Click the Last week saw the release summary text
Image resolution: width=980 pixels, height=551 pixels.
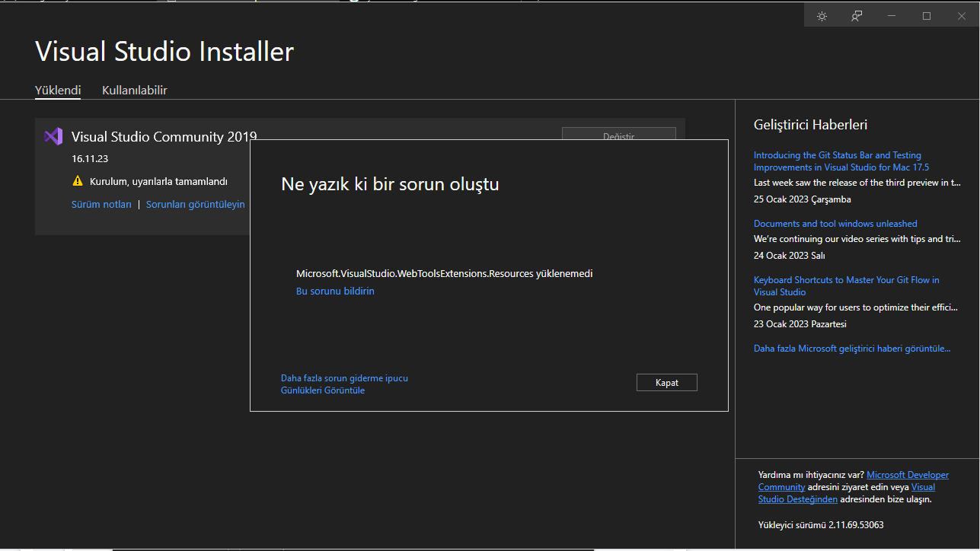pyautogui.click(x=857, y=183)
